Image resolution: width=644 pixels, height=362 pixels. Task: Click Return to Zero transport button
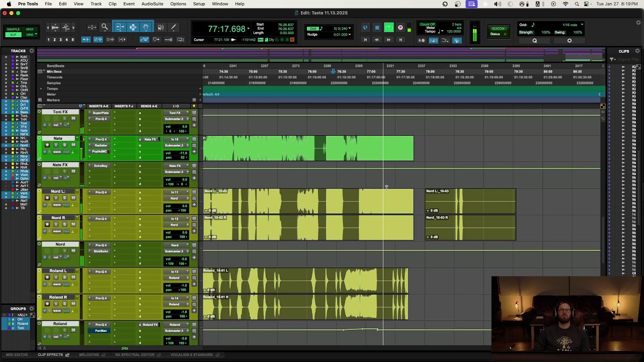(x=365, y=40)
